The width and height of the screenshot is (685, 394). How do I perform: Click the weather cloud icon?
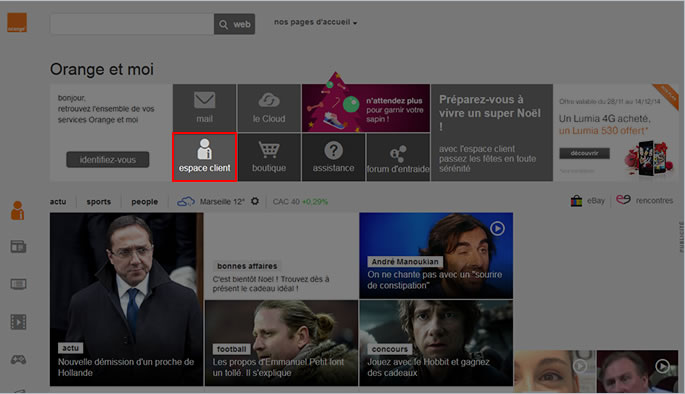pyautogui.click(x=186, y=201)
